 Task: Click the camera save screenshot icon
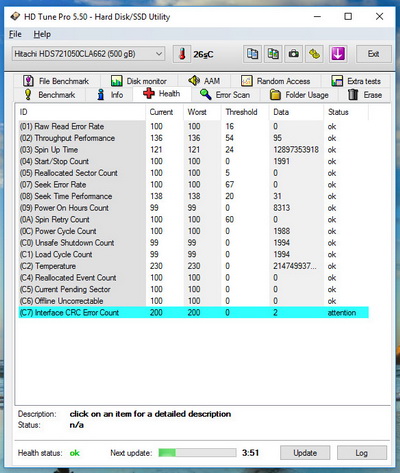pyautogui.click(x=294, y=54)
